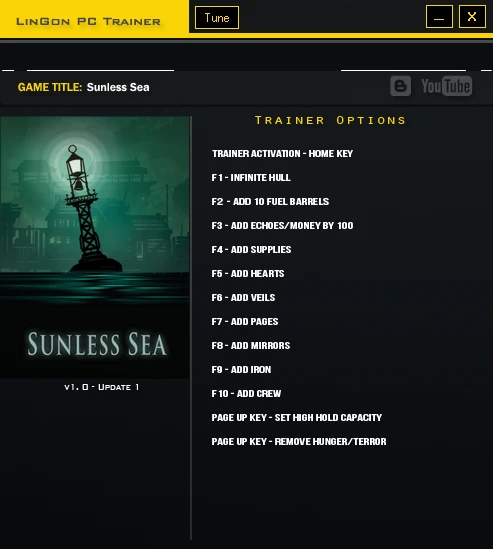Image resolution: width=493 pixels, height=549 pixels.
Task: Minimize the trainer window
Action: pyautogui.click(x=439, y=16)
